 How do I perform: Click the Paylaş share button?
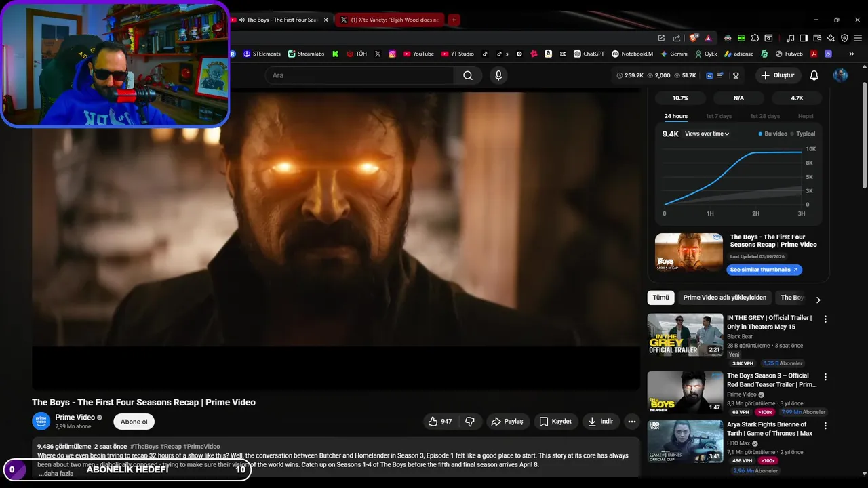507,422
